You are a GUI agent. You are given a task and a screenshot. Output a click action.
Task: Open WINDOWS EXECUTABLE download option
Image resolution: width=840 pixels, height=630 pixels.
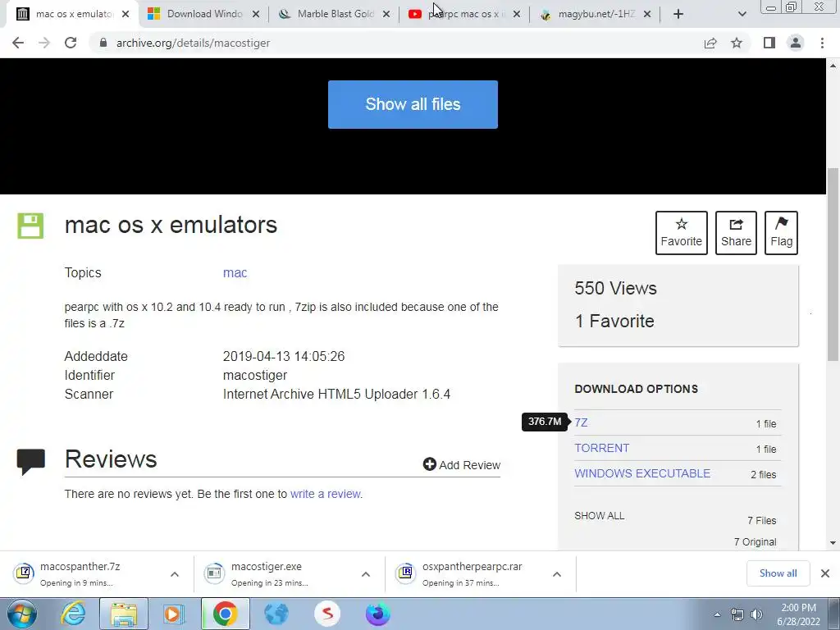click(x=642, y=473)
